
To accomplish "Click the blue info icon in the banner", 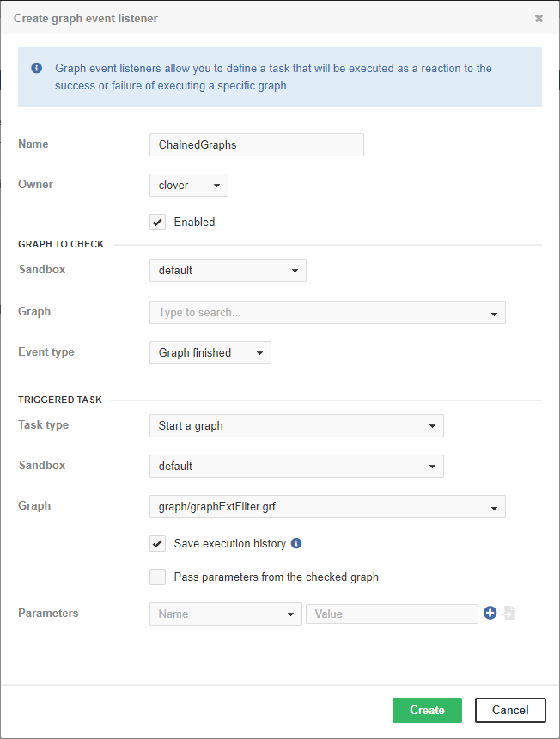I will pos(37,68).
